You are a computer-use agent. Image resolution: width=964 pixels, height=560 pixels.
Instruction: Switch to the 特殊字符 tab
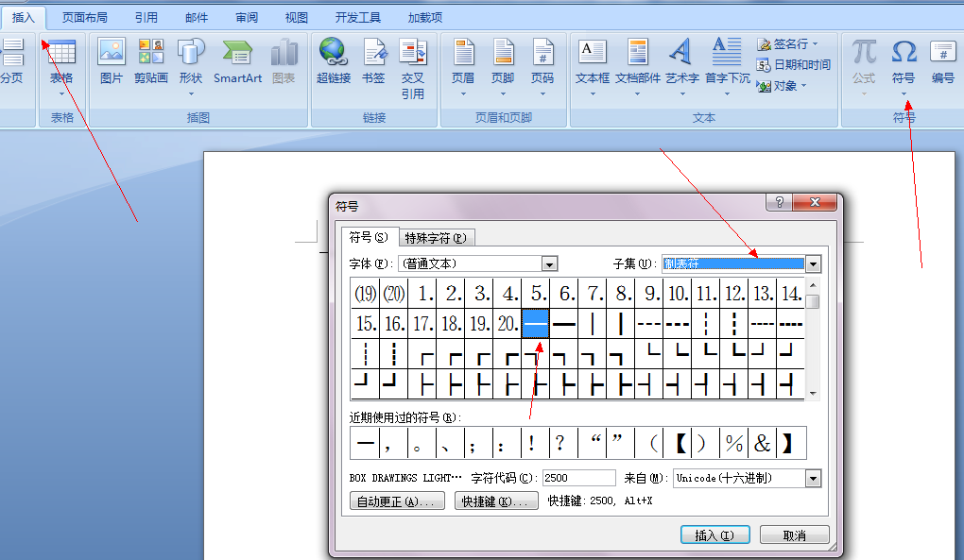pos(436,237)
